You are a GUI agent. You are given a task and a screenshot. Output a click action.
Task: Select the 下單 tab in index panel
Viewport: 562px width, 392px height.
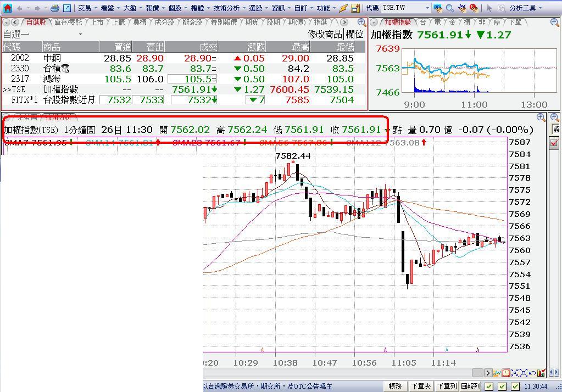coord(515,22)
